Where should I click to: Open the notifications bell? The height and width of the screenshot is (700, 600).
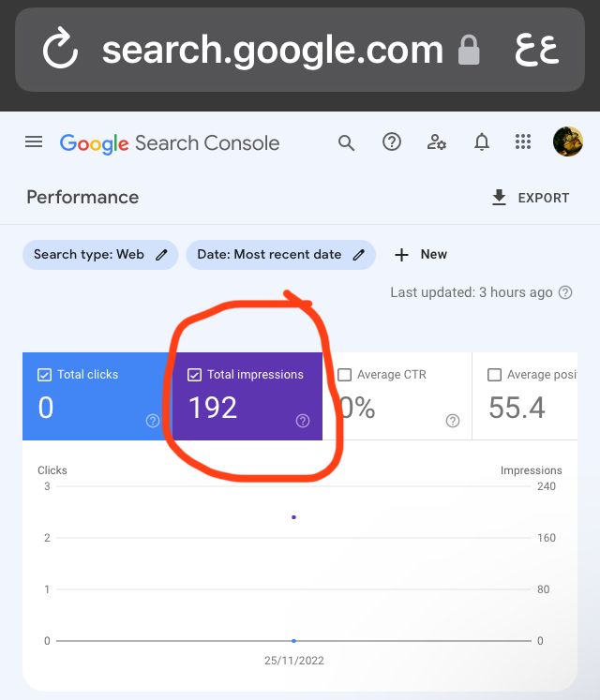pyautogui.click(x=482, y=142)
